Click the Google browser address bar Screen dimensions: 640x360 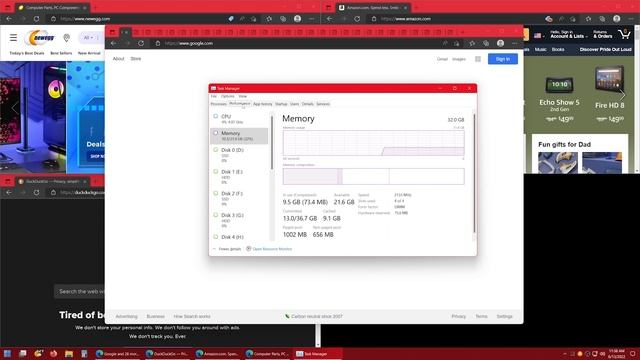(x=298, y=43)
